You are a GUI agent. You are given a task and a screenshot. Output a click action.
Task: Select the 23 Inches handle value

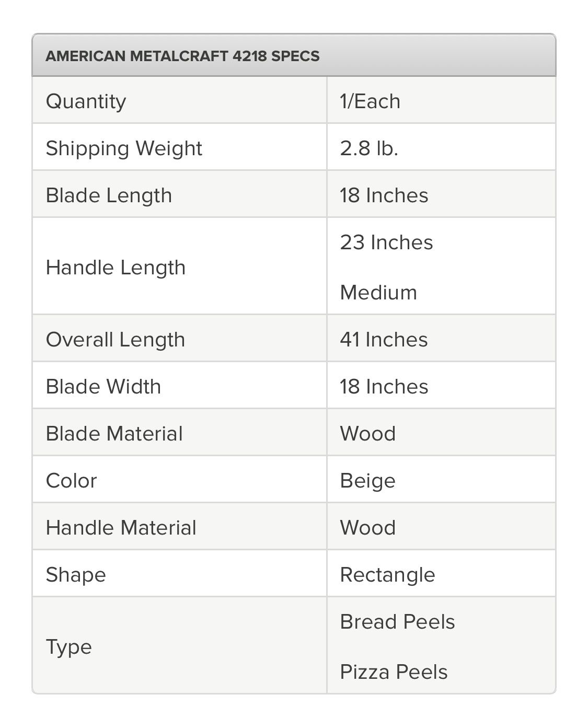click(386, 242)
